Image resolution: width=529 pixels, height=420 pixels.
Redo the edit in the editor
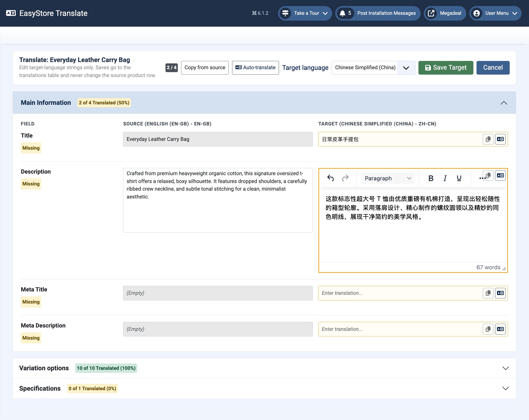346,178
